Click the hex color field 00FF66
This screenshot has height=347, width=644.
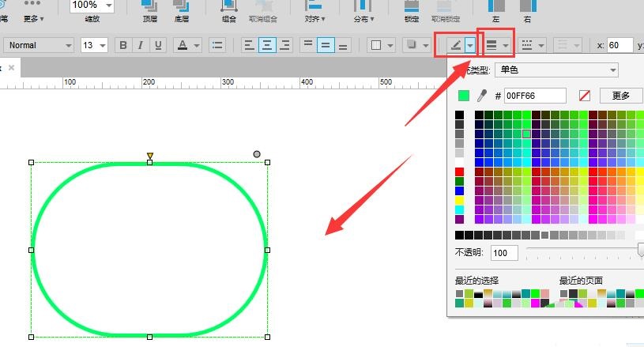(535, 96)
